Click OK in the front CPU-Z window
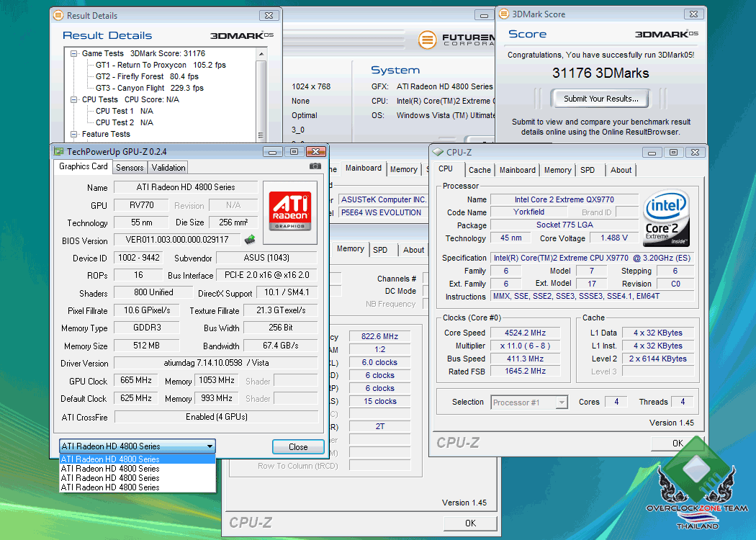Image resolution: width=756 pixels, height=540 pixels. tap(678, 443)
